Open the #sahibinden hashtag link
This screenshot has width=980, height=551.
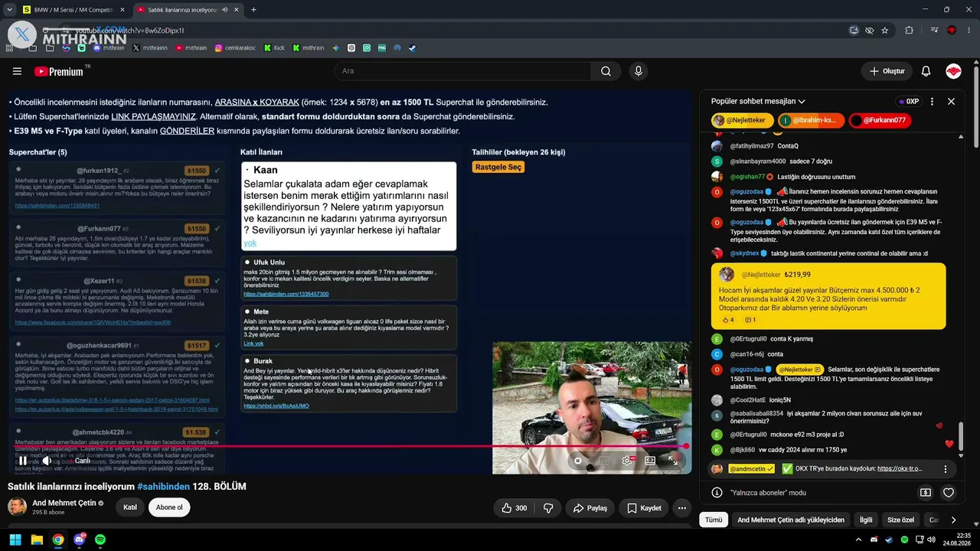tap(163, 487)
